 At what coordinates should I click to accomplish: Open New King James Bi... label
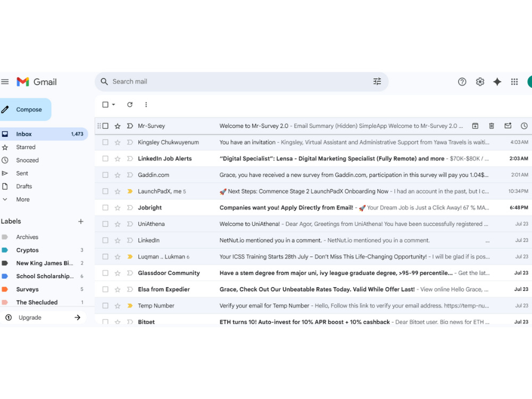point(45,263)
